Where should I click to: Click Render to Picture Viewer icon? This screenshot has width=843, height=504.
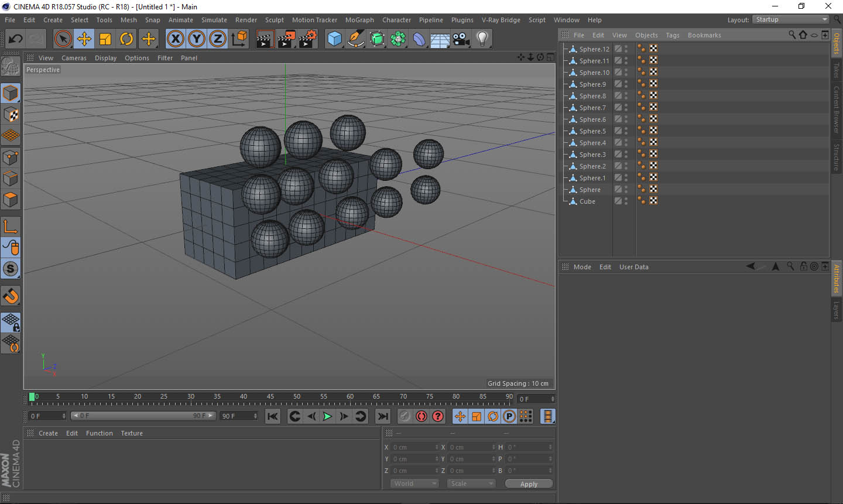(x=286, y=39)
